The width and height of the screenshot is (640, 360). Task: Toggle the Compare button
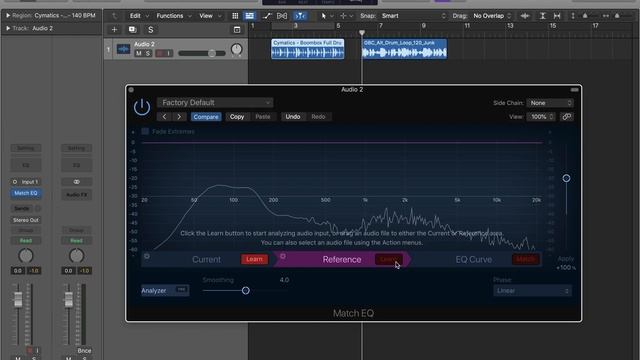coord(206,117)
